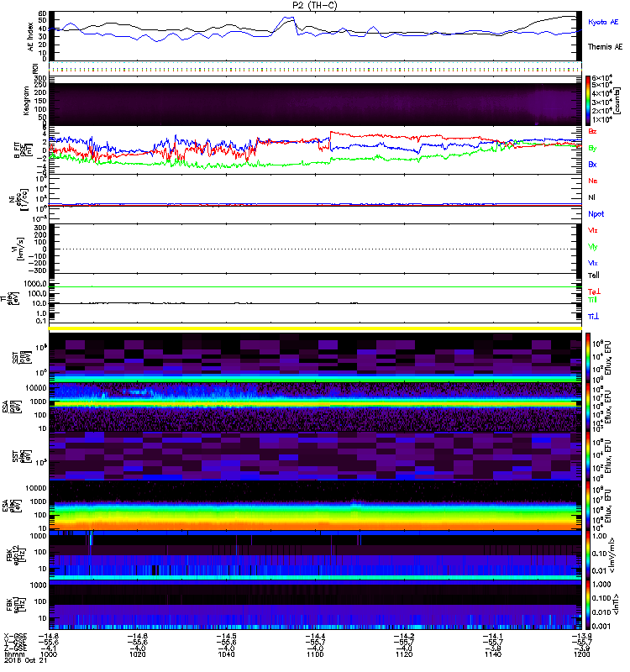Click the green By legend label

click(x=592, y=149)
